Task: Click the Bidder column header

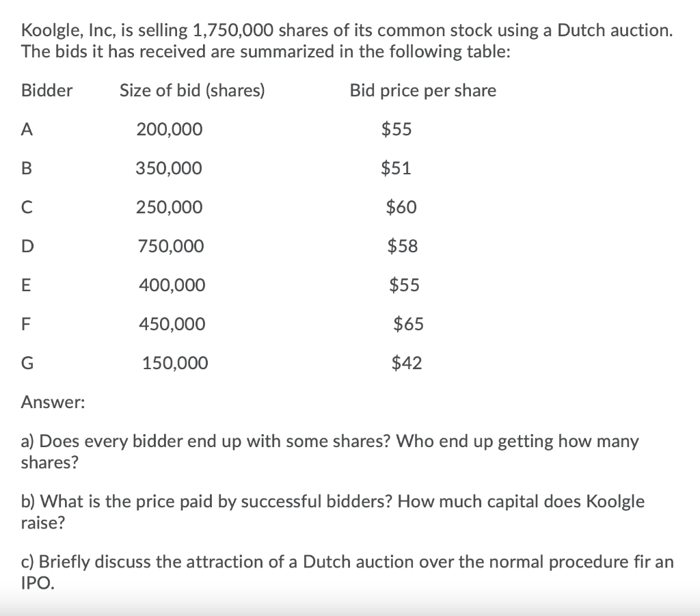Action: (x=47, y=91)
